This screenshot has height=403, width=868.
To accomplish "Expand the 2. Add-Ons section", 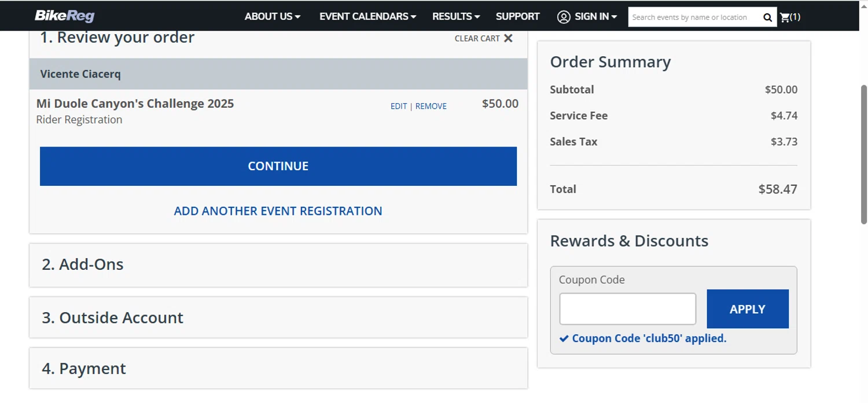I will 278,265.
